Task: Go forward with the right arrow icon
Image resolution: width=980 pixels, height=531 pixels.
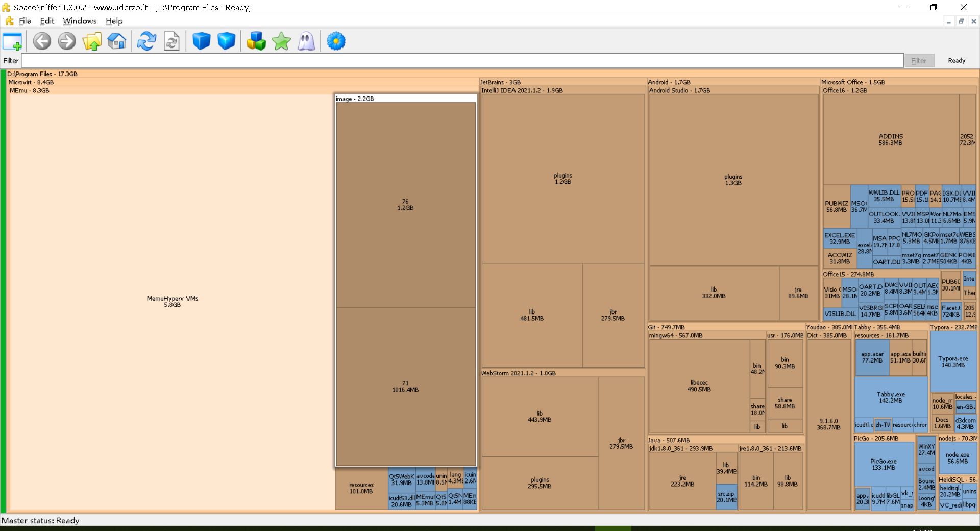Action: [67, 41]
